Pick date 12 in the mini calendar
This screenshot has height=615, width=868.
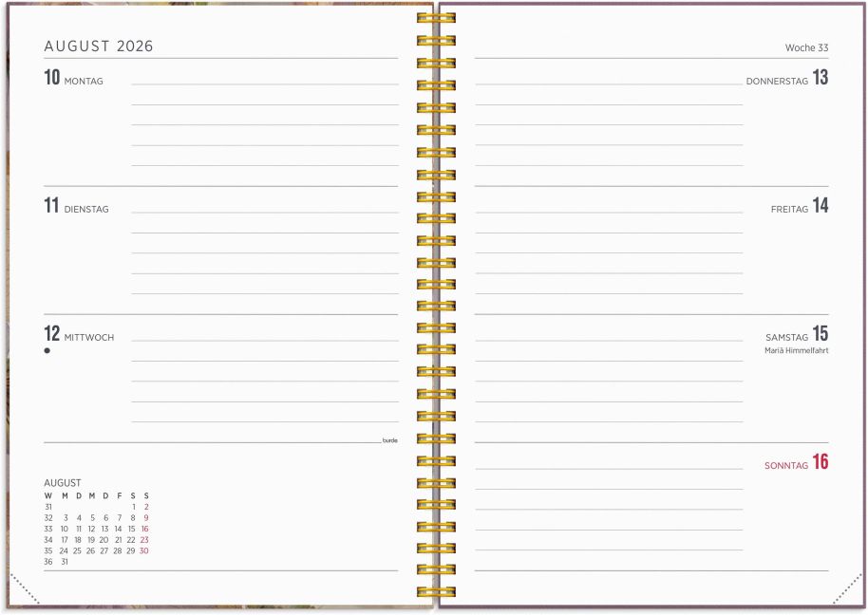click(91, 530)
